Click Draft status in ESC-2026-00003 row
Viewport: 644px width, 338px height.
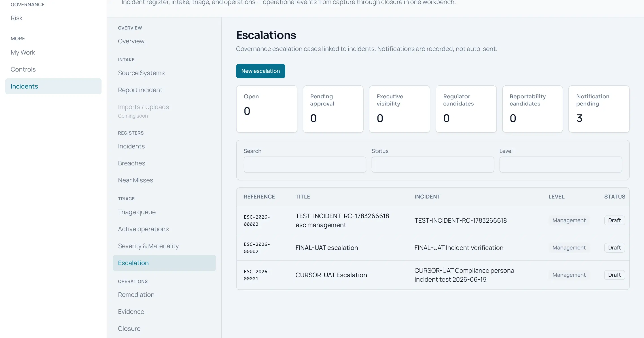click(x=614, y=220)
